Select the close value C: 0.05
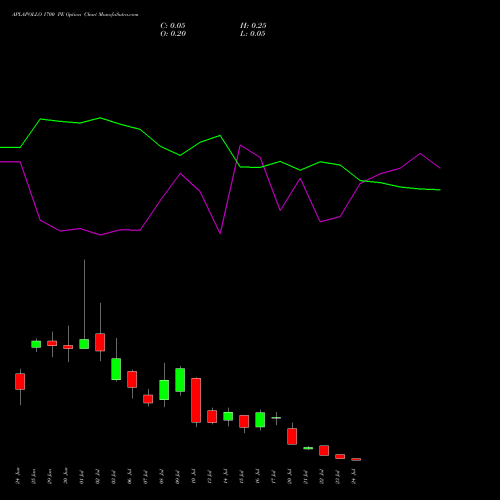The height and width of the screenshot is (500, 500). click(x=173, y=26)
